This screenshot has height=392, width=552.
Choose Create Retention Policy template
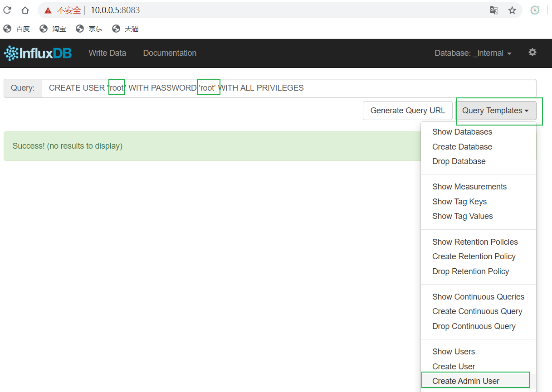point(474,256)
